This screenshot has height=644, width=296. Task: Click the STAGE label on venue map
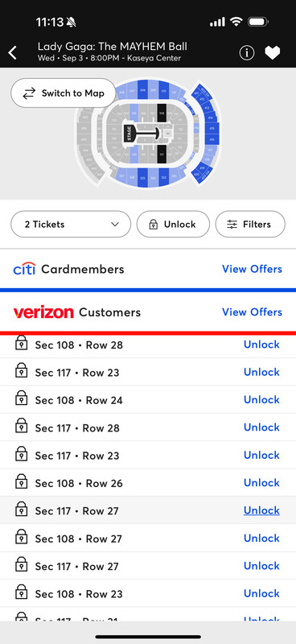129,134
